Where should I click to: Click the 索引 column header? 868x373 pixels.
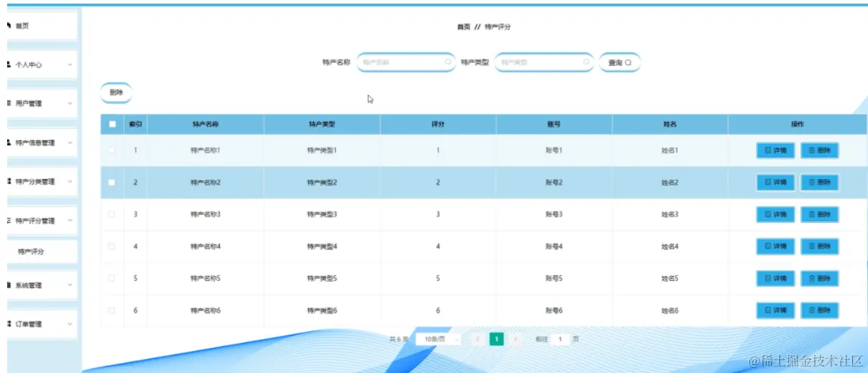tap(135, 124)
